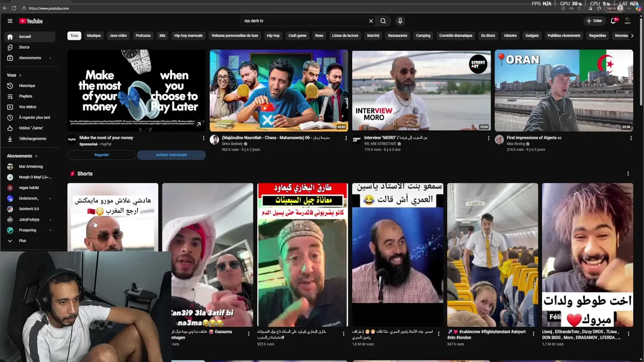
Task: Go to the YouTube logo home
Action: pyautogui.click(x=31, y=21)
